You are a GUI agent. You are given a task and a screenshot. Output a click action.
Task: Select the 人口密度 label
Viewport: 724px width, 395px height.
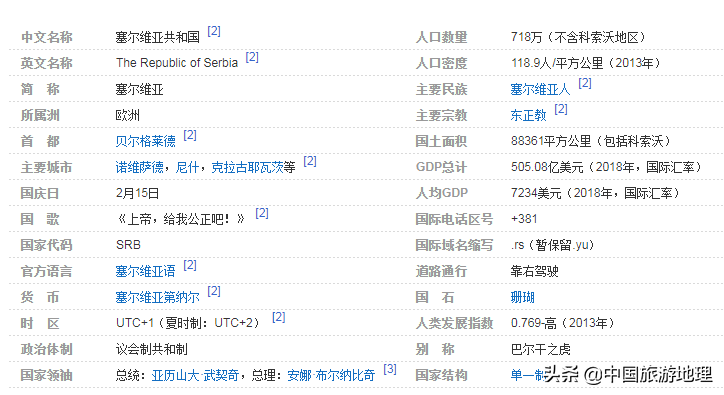pyautogui.click(x=441, y=63)
